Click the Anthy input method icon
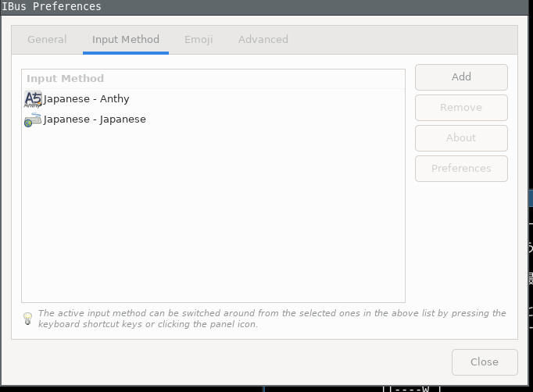Viewport: 533px width, 392px height. point(33,99)
